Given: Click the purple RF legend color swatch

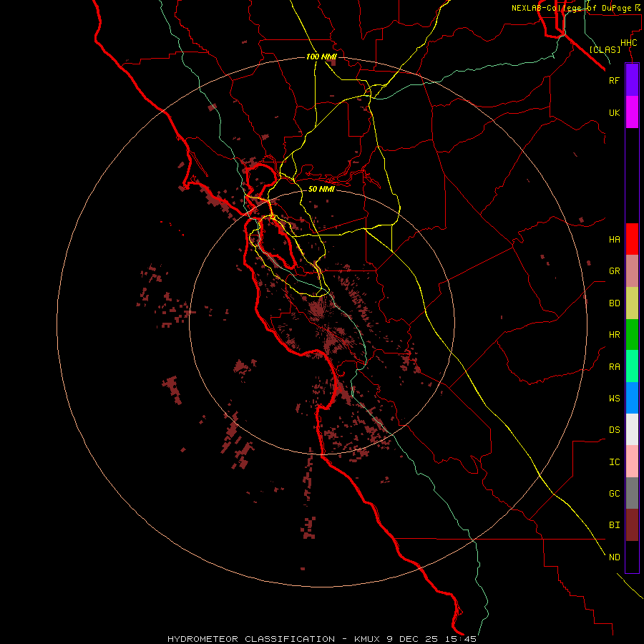Looking at the screenshot, I should (x=632, y=80).
